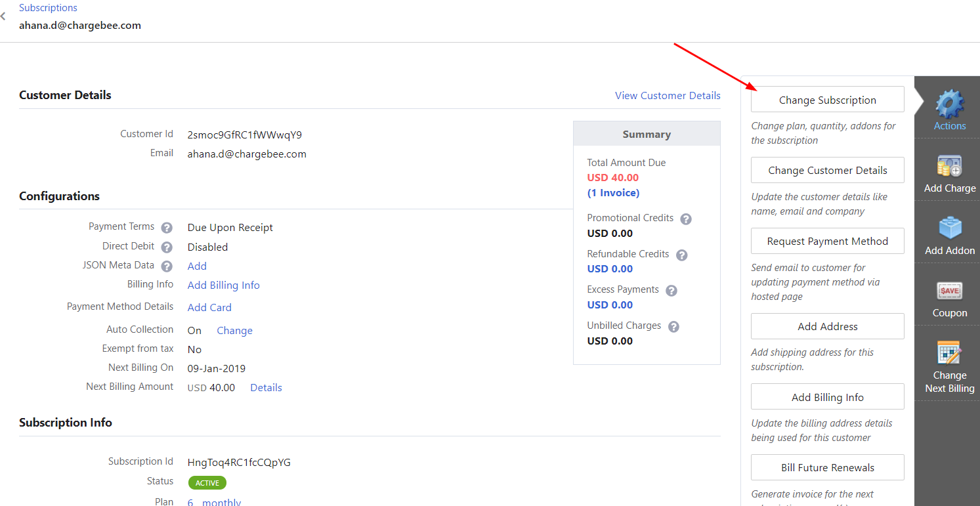Screen dimensions: 980x506
Task: Open Promotional Credits help icon
Action: tap(686, 219)
